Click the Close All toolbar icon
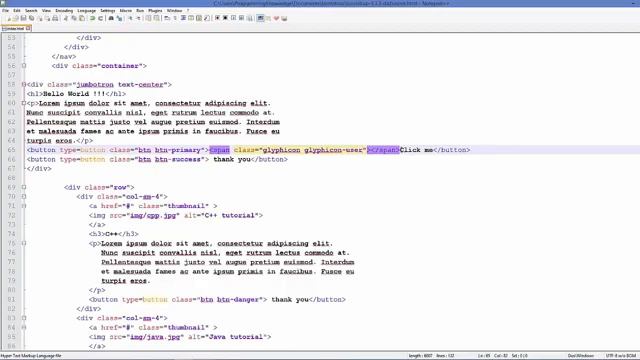 (47, 18)
